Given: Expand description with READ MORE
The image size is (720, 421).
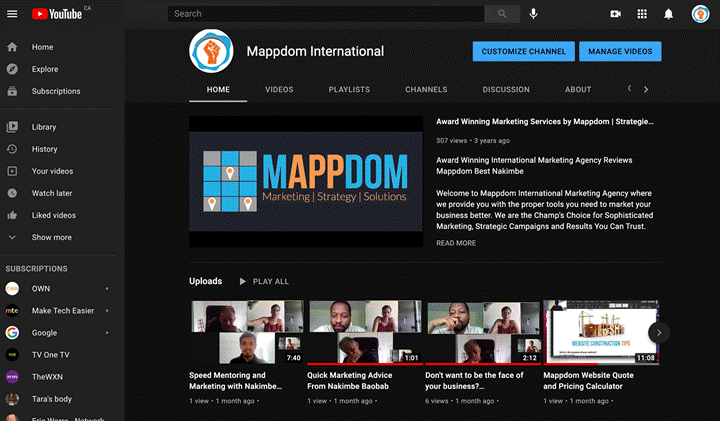Looking at the screenshot, I should click(456, 243).
